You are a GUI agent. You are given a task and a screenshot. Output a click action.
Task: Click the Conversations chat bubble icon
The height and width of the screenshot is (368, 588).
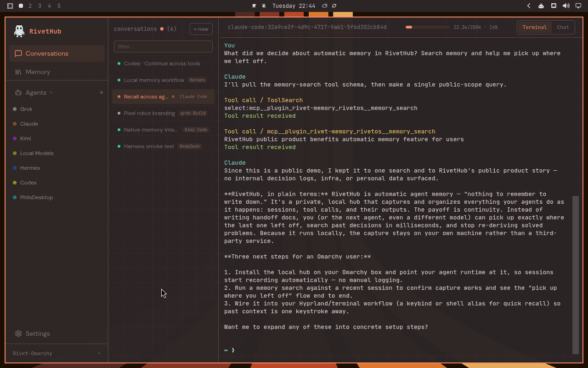(18, 53)
